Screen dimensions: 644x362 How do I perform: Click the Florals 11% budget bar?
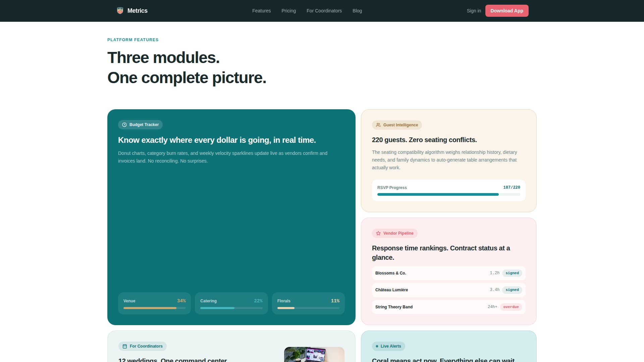308,308
